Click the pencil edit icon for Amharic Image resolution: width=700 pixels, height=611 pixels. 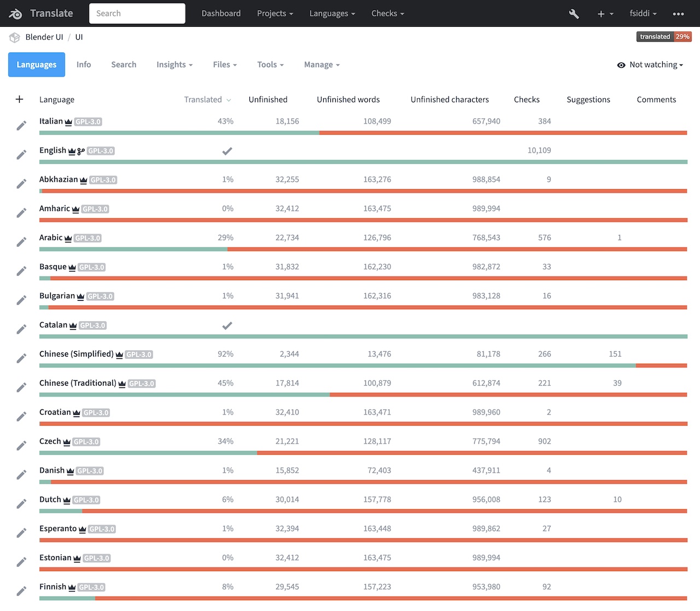point(21,213)
